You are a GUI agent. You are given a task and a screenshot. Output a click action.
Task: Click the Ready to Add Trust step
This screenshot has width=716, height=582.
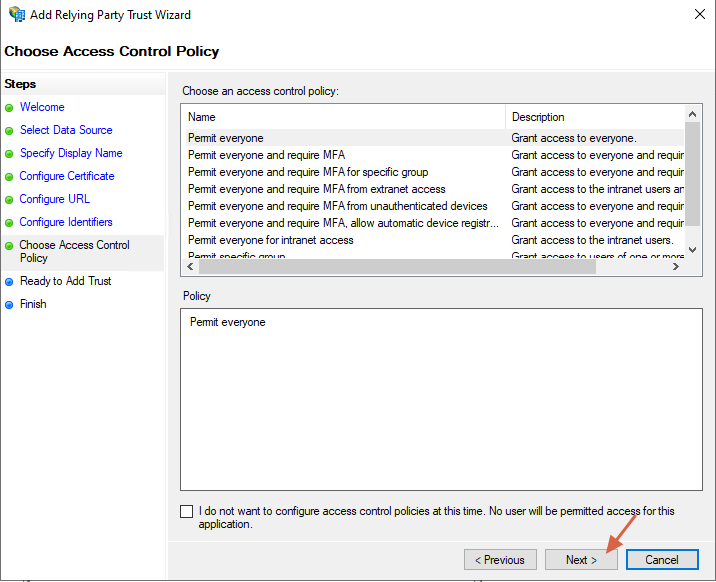(x=66, y=281)
